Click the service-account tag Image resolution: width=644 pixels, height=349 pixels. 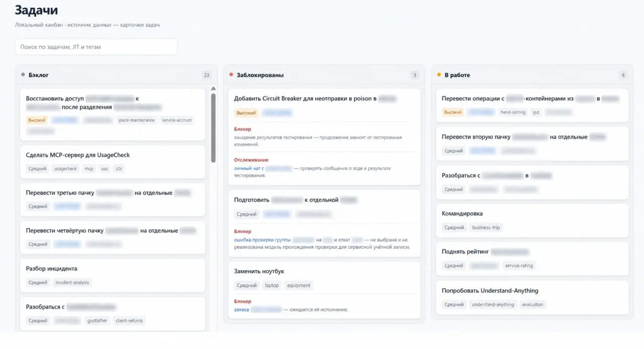coord(177,120)
